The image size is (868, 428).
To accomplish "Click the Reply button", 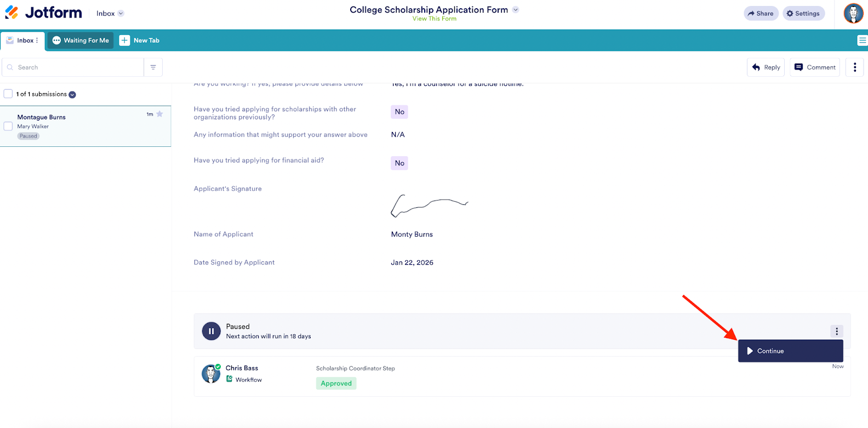I will (766, 67).
